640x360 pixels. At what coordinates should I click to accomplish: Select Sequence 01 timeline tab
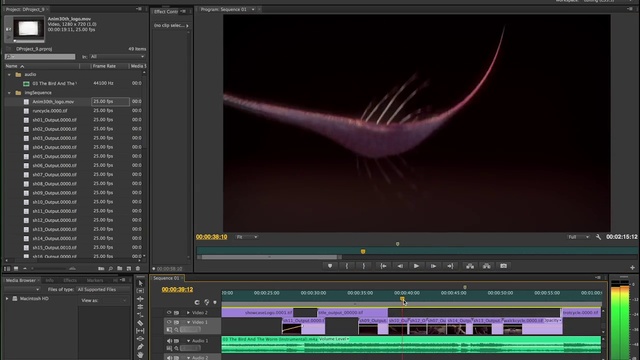pyautogui.click(x=166, y=278)
